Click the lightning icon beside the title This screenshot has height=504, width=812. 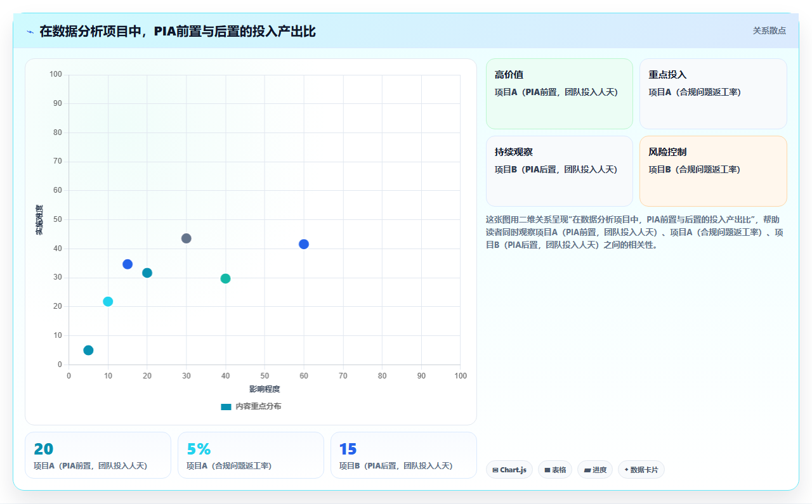point(30,32)
